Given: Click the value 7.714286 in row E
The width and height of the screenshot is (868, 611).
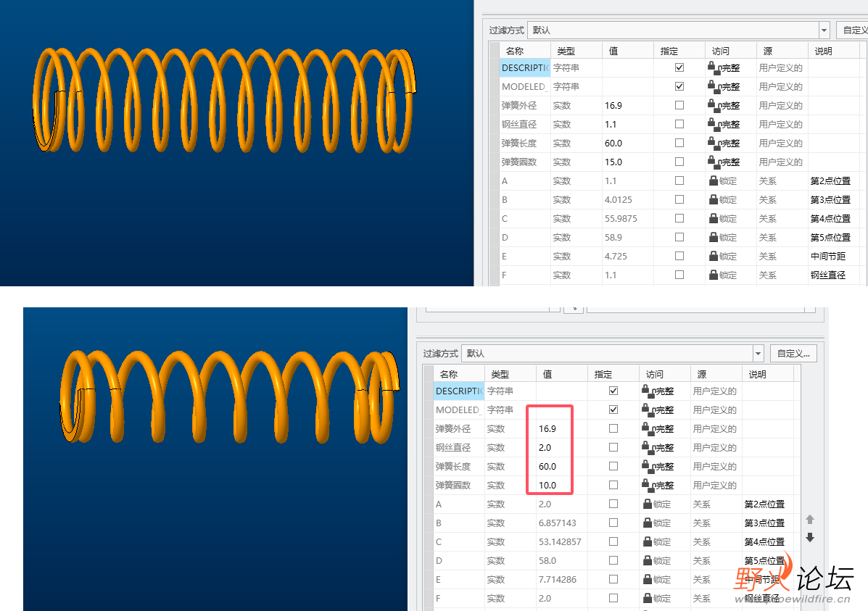Looking at the screenshot, I should pos(558,579).
